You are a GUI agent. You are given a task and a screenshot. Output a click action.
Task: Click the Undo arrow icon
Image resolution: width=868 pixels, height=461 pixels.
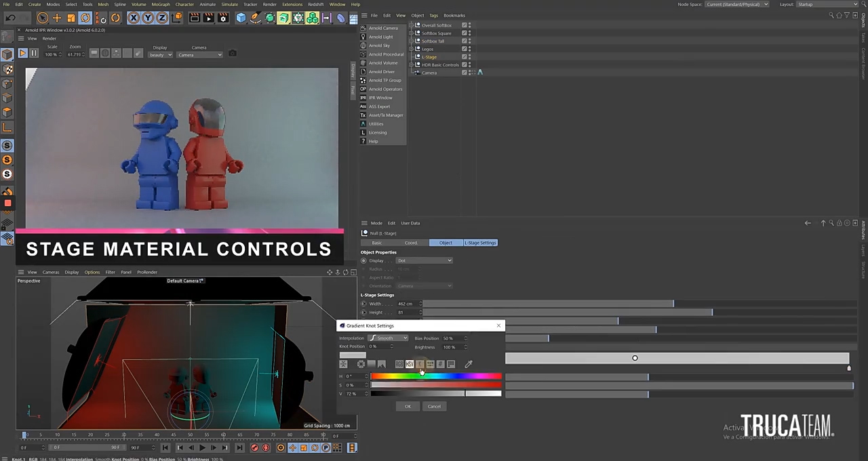(11, 18)
